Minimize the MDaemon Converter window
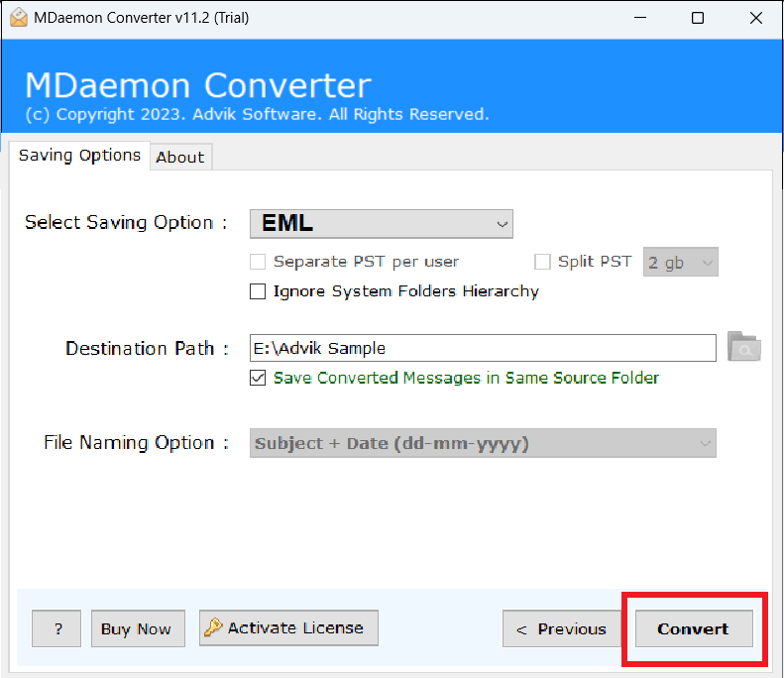This screenshot has height=678, width=784. pyautogui.click(x=640, y=18)
